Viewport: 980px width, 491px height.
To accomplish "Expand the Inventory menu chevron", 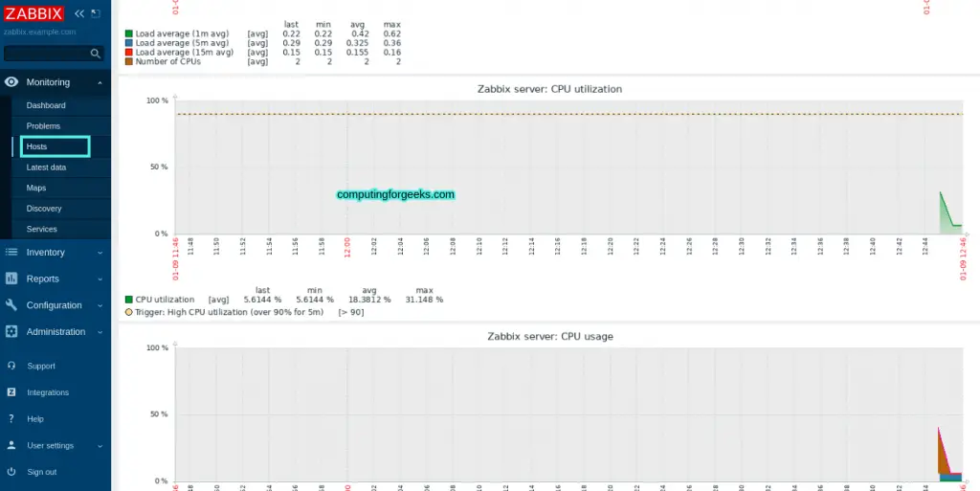I will 100,253.
